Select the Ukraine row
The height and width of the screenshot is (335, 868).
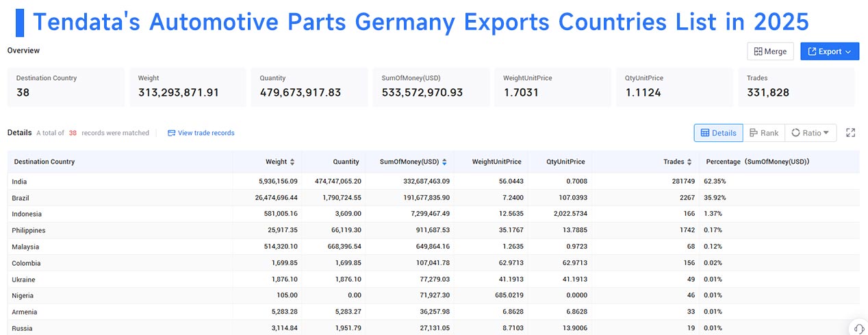coord(433,280)
